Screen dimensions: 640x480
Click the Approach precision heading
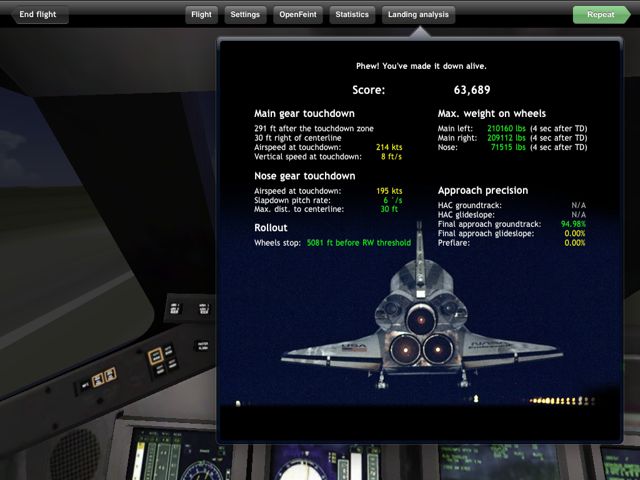pyautogui.click(x=483, y=191)
